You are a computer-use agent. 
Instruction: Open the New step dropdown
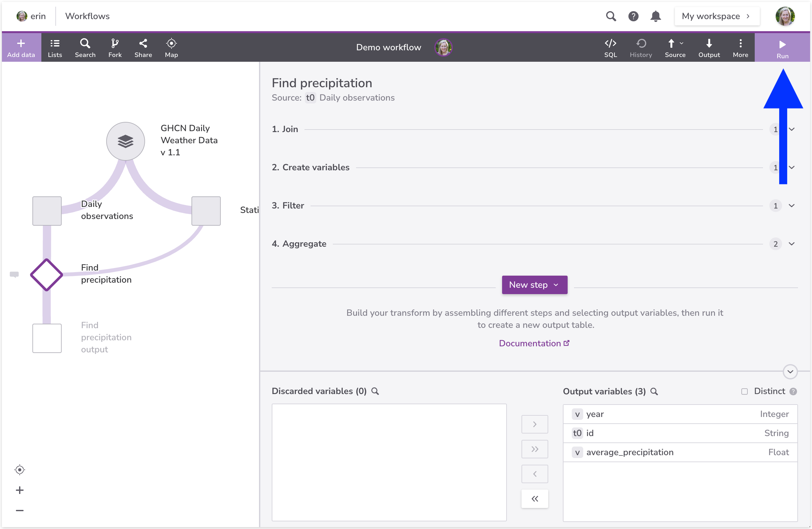click(x=534, y=285)
